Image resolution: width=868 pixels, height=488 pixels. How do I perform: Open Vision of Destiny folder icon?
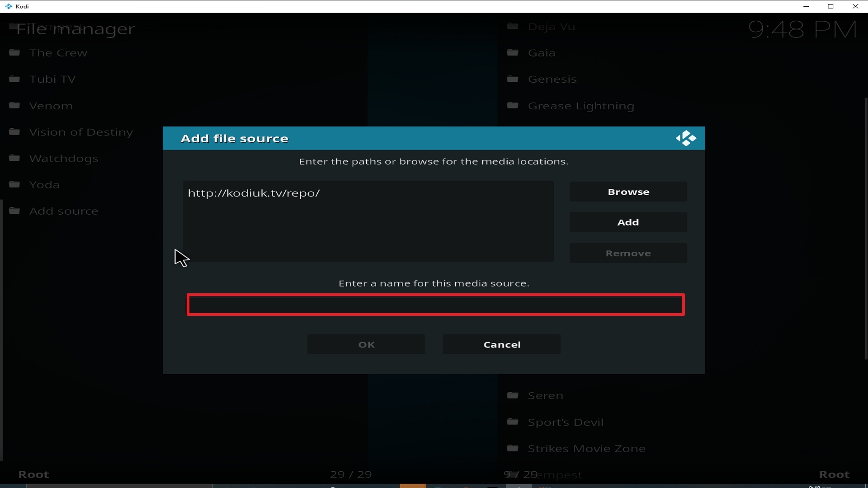(14, 131)
